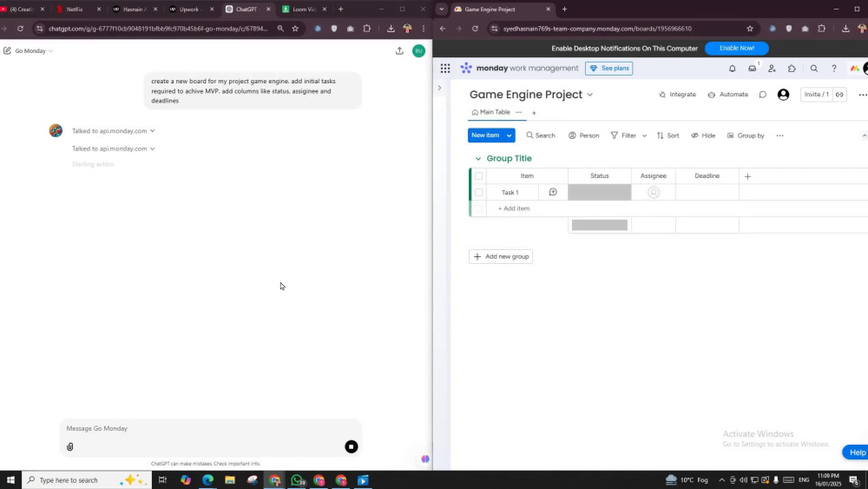Click Add new group button

point(501,256)
